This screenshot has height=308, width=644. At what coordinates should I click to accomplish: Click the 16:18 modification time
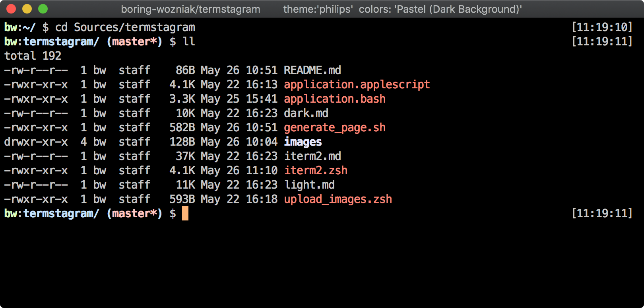[262, 199]
